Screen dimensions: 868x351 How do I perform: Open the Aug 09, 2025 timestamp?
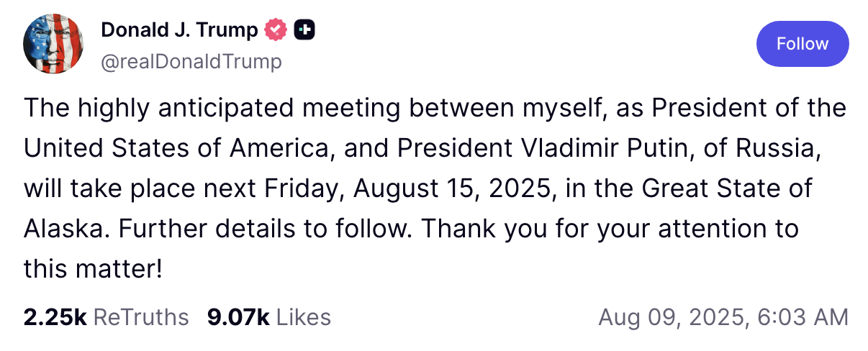point(723,317)
